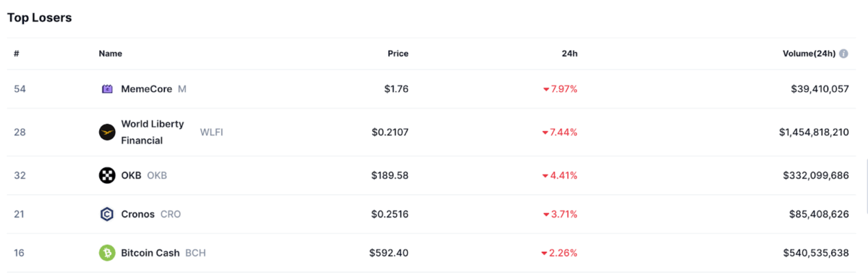Click the MemeCore coin logo icon

107,89
